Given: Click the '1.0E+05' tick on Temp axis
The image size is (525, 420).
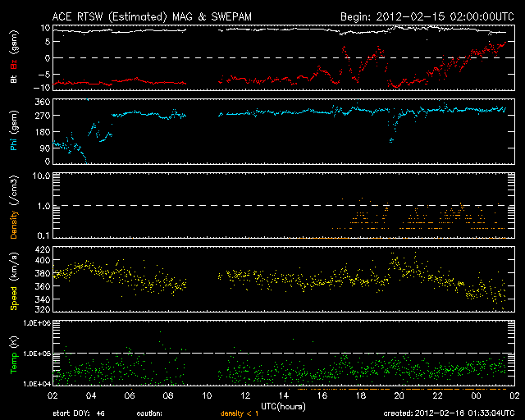Looking at the screenshot, I should coord(36,354).
